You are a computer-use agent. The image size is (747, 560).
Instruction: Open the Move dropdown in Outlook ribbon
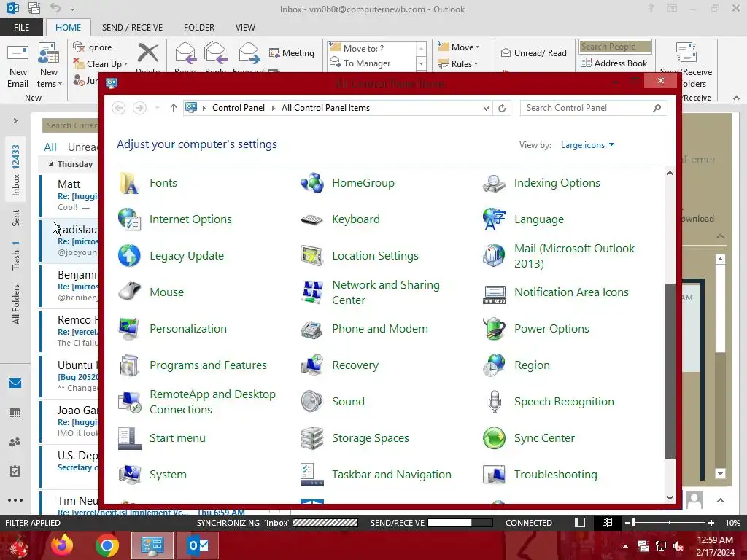(x=459, y=47)
